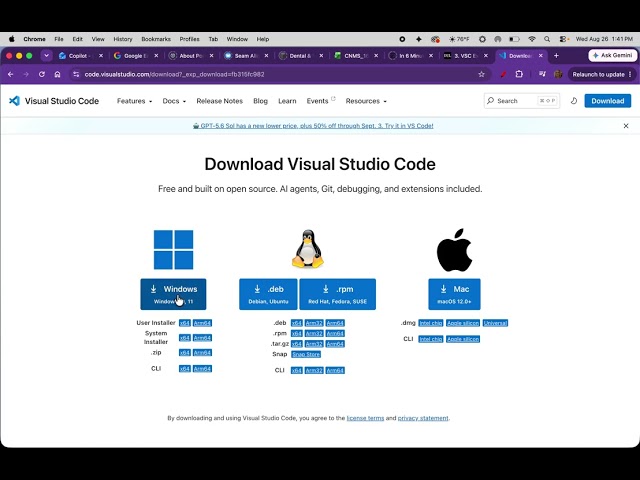
Task: Open the Learn page
Action: pyautogui.click(x=287, y=101)
